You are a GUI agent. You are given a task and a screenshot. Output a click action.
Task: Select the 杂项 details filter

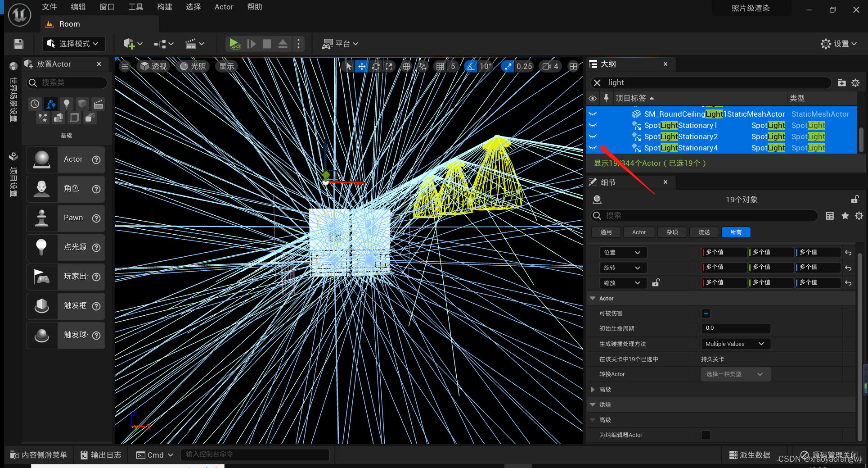672,232
